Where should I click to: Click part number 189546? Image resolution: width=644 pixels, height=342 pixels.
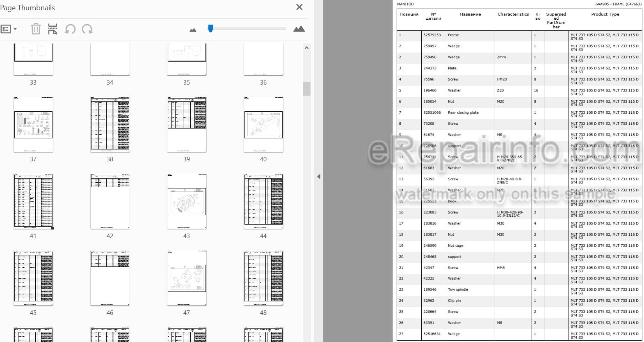[430, 289]
